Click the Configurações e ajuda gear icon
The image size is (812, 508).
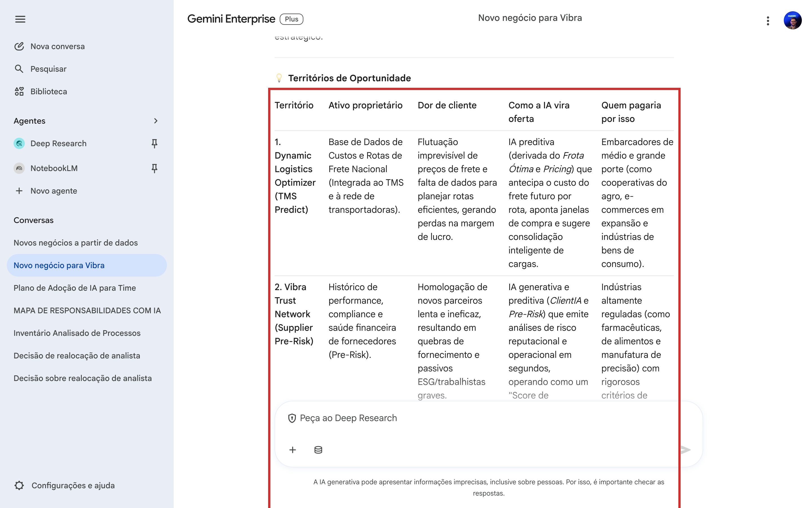point(19,485)
